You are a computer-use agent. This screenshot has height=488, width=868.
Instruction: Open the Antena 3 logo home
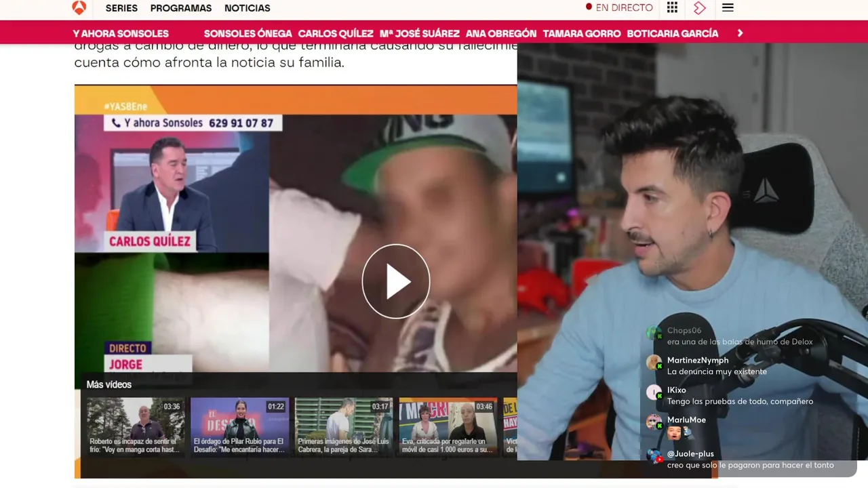pyautogui.click(x=79, y=7)
